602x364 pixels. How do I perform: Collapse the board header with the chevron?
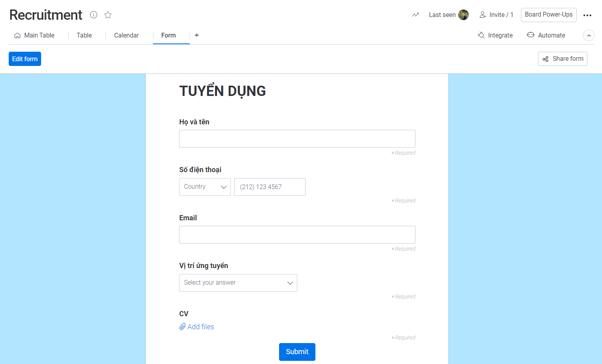coord(589,35)
